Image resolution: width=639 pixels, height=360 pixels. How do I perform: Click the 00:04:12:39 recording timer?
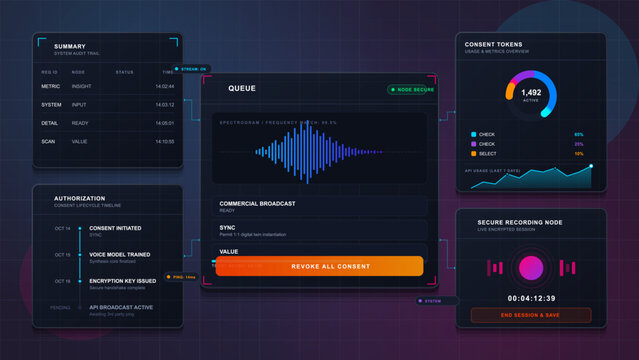[x=531, y=298]
